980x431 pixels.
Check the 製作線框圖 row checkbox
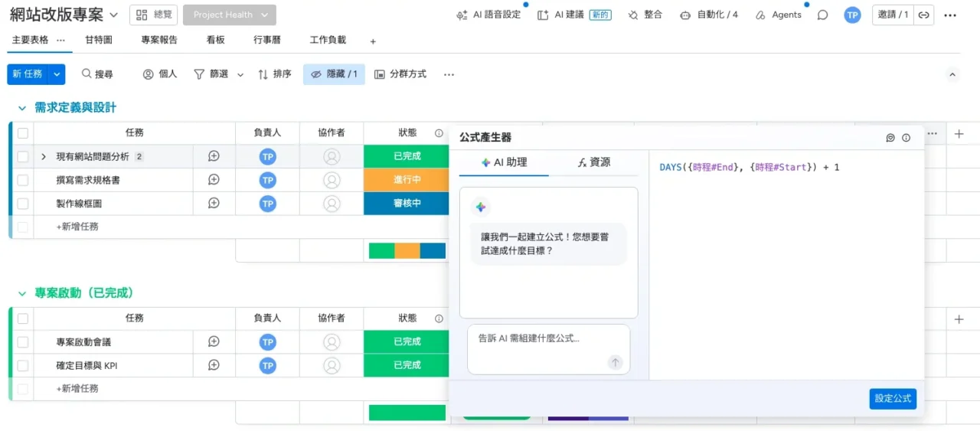[23, 204]
